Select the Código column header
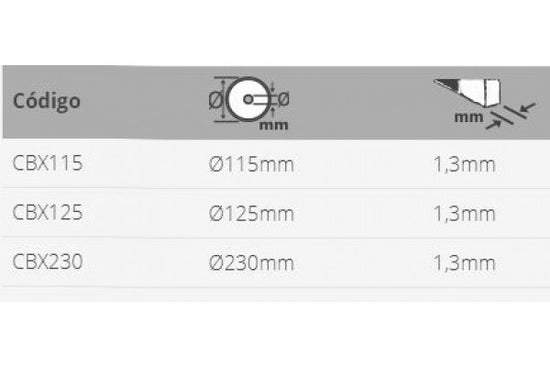Screen dimensions: 550x367 pyautogui.click(x=47, y=101)
